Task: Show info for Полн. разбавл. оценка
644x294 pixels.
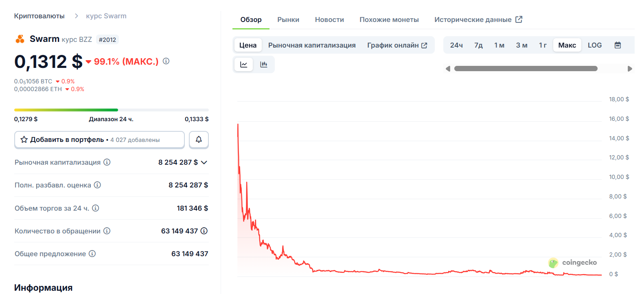Action: 97,185
